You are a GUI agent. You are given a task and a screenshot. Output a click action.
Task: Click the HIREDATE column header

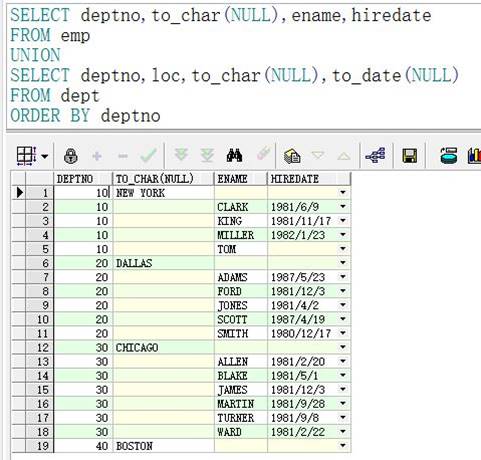point(309,179)
